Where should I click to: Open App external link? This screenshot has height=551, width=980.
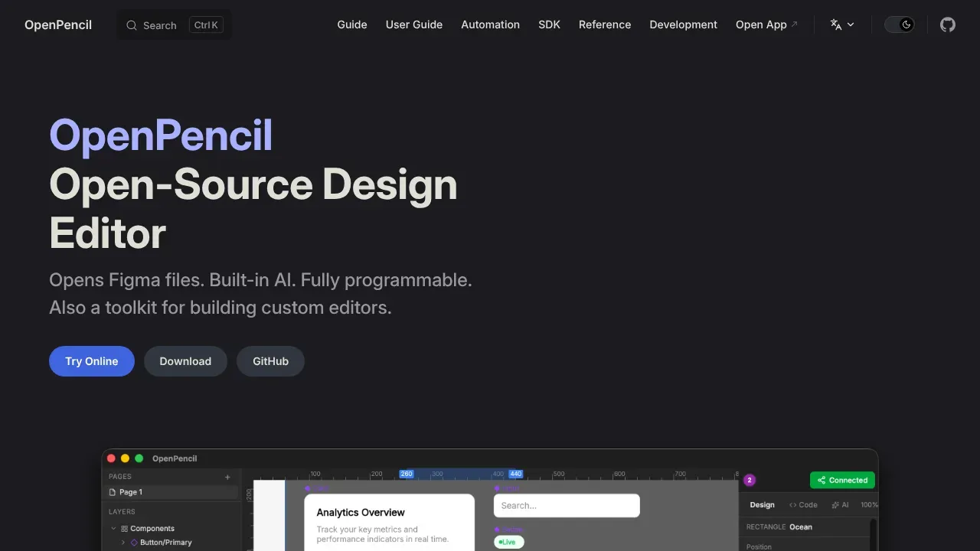click(766, 24)
